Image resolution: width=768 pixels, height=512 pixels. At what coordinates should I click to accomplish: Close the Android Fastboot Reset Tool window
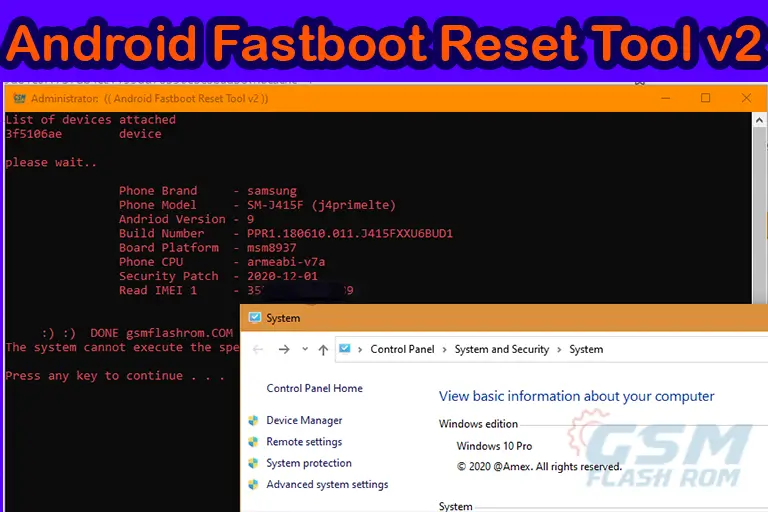746,98
